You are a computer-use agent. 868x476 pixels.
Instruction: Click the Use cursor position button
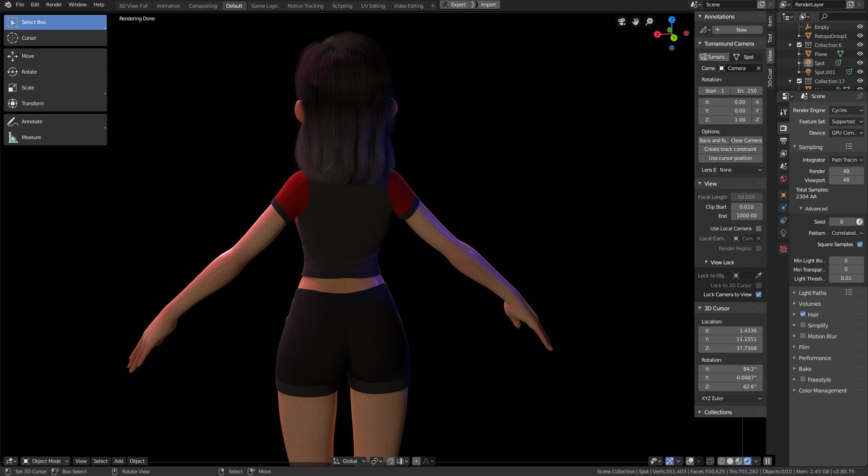pyautogui.click(x=730, y=158)
